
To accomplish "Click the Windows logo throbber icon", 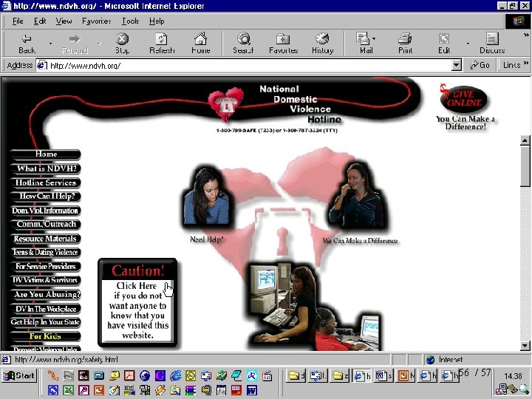I will tap(517, 21).
